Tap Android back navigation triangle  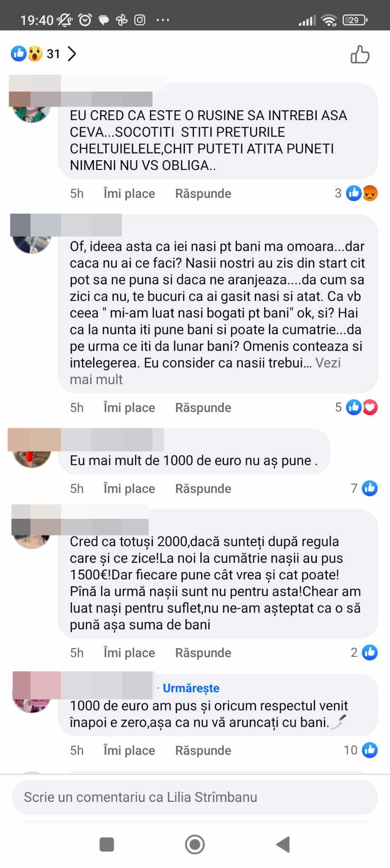(x=283, y=844)
